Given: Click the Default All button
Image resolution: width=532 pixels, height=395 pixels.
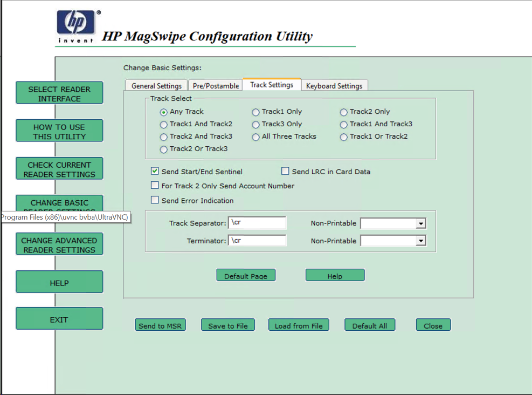Looking at the screenshot, I should (370, 325).
